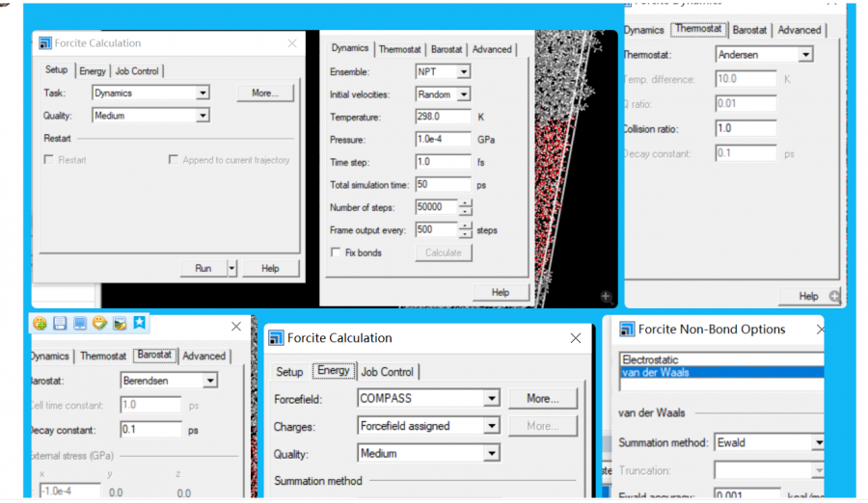
Task: Click the Forcite icon beside the Forcefield window title
Action: pyautogui.click(x=276, y=337)
